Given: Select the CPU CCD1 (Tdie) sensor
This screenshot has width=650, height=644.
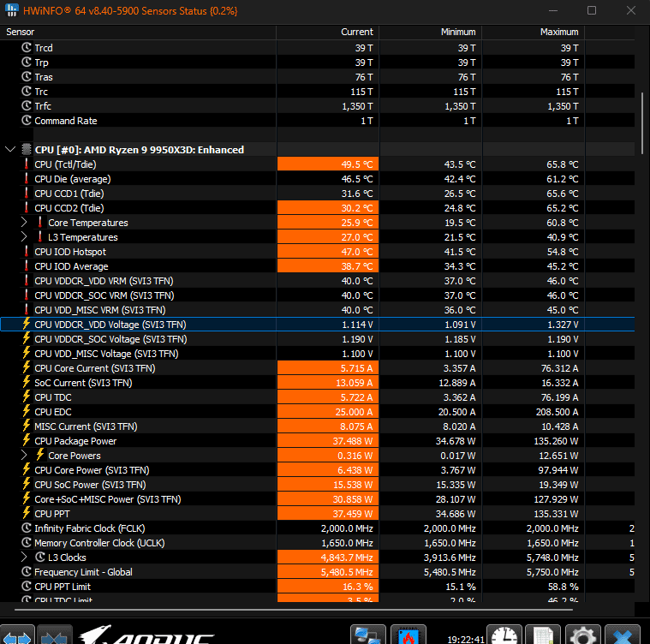Looking at the screenshot, I should 318,194.
